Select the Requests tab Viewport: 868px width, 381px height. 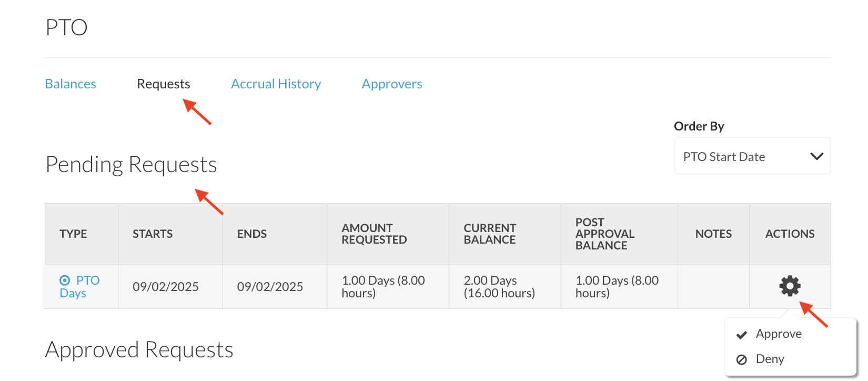[163, 84]
